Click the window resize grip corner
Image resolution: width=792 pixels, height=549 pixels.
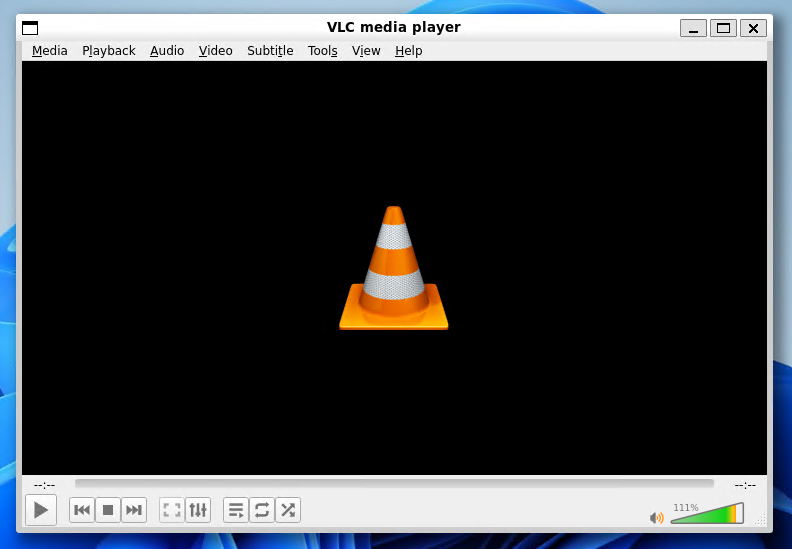pyautogui.click(x=761, y=519)
